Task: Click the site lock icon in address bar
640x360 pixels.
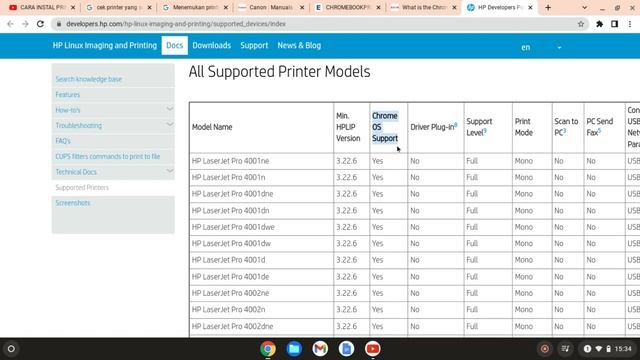Action: (59, 24)
